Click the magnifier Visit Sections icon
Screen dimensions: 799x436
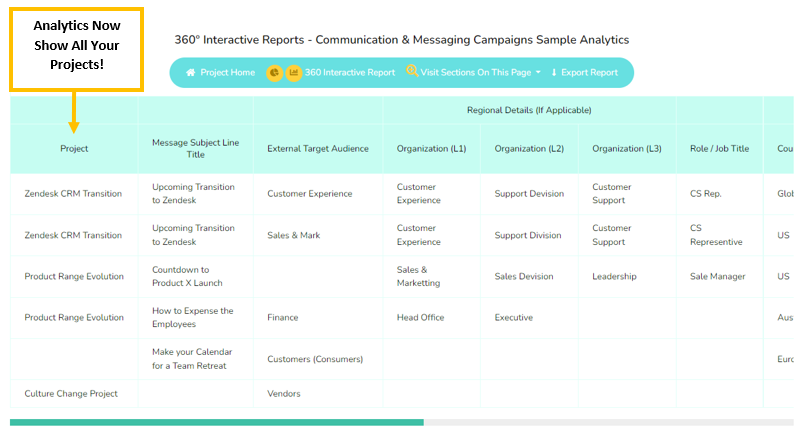tap(412, 71)
